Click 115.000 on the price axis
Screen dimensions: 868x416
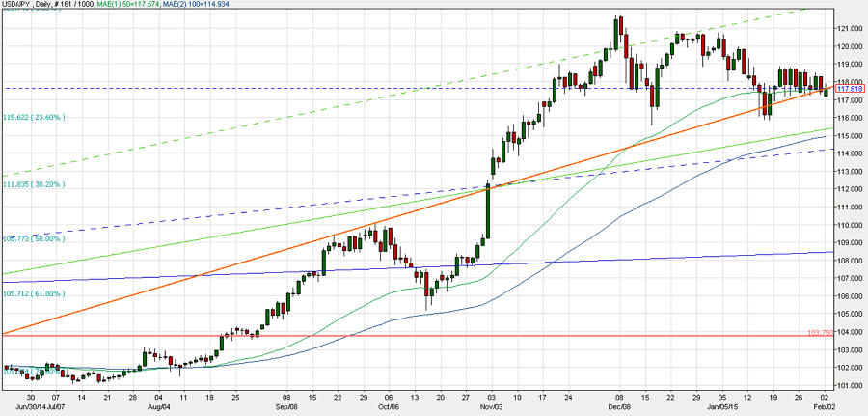tap(851, 136)
